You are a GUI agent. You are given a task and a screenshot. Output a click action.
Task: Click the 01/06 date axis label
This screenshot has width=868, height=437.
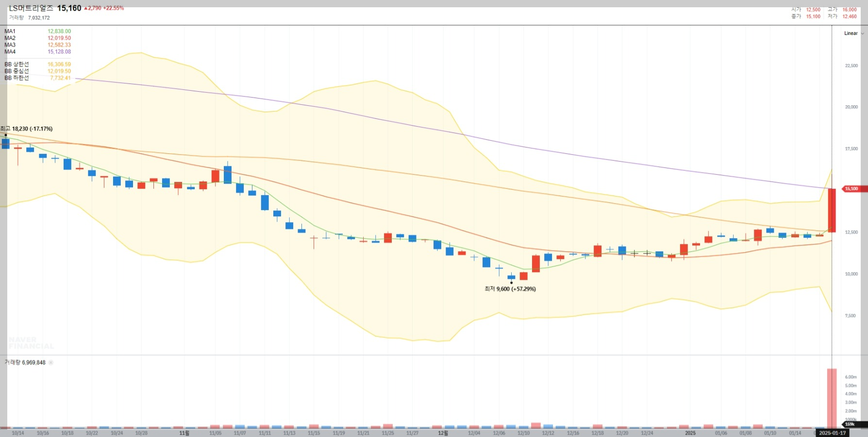(x=721, y=433)
